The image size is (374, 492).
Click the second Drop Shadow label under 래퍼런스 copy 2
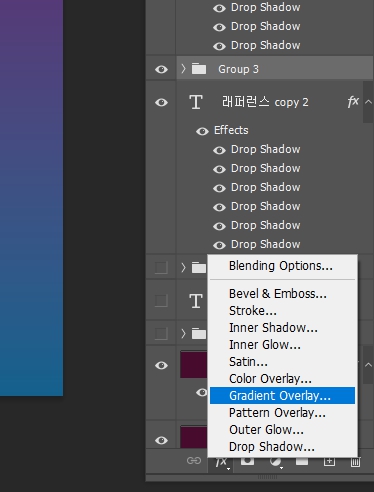click(x=266, y=168)
